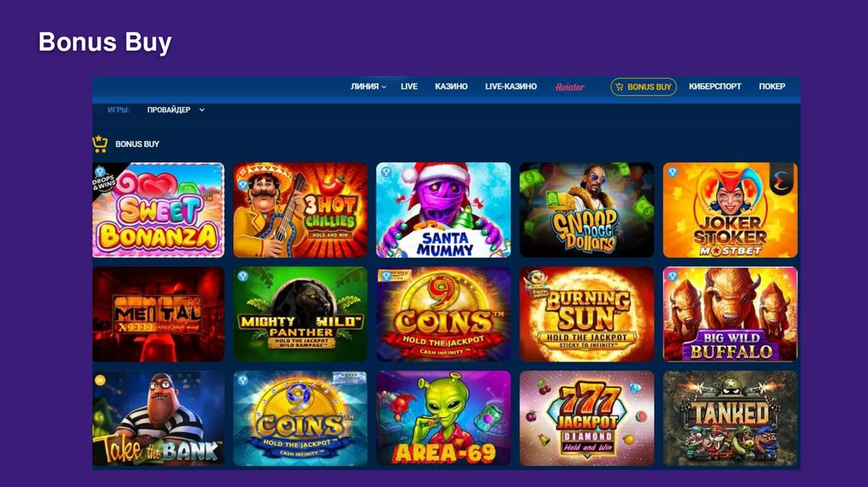Open the ЛИНИЯ dropdown menu
This screenshot has height=487, width=868.
368,87
